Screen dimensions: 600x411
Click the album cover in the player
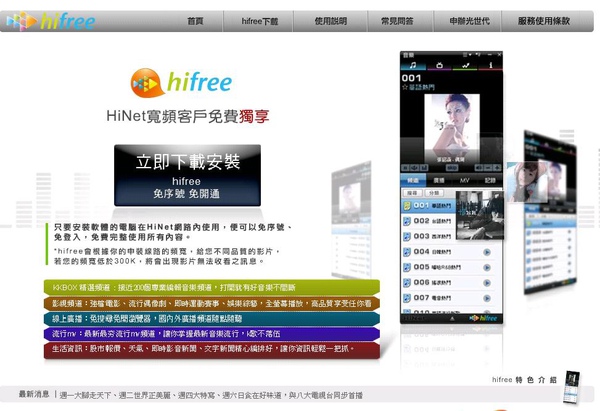pos(452,128)
